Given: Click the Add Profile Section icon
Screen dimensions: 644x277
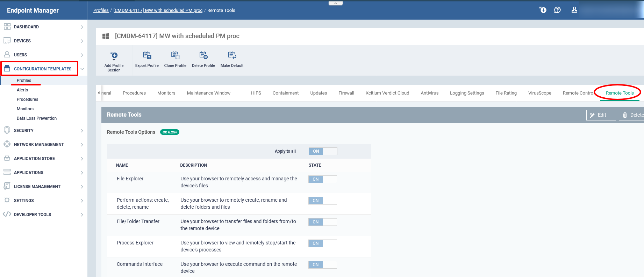Looking at the screenshot, I should 114,56.
